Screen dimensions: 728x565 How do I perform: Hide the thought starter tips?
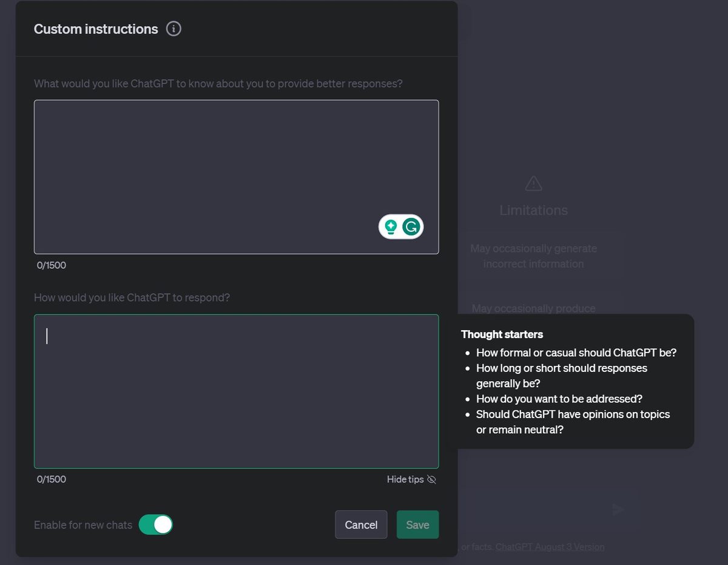coord(405,479)
